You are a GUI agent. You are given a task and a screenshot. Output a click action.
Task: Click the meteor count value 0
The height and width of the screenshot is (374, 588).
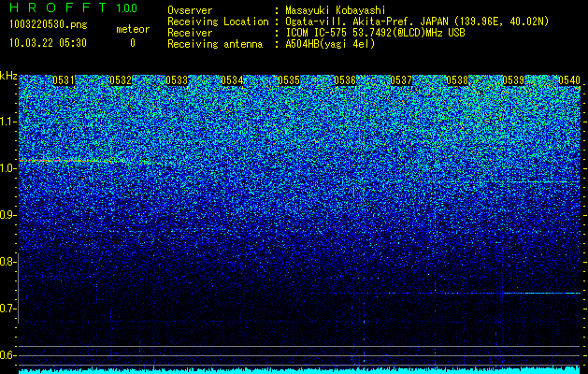133,43
